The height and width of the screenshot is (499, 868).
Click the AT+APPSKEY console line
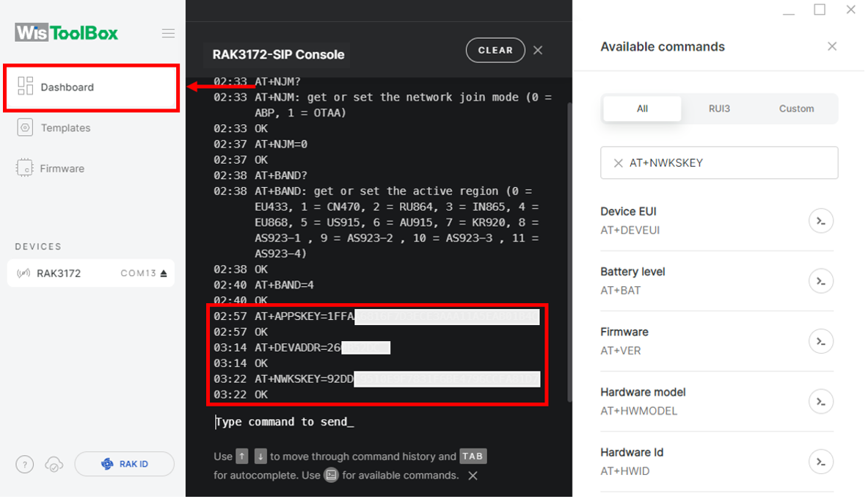(x=376, y=317)
